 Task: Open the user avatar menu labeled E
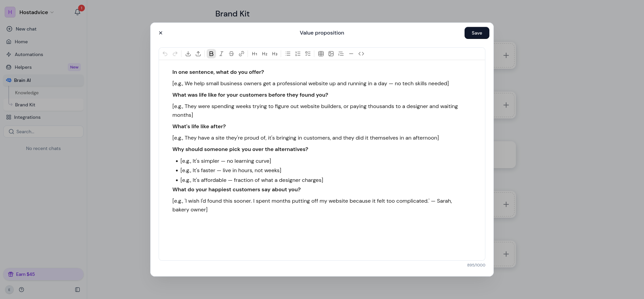[x=9, y=290]
